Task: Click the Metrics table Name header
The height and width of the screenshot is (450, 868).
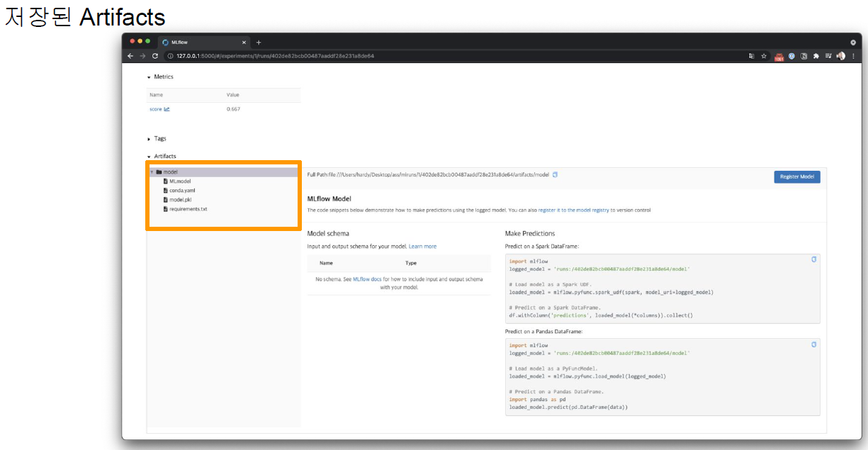Action: [156, 94]
